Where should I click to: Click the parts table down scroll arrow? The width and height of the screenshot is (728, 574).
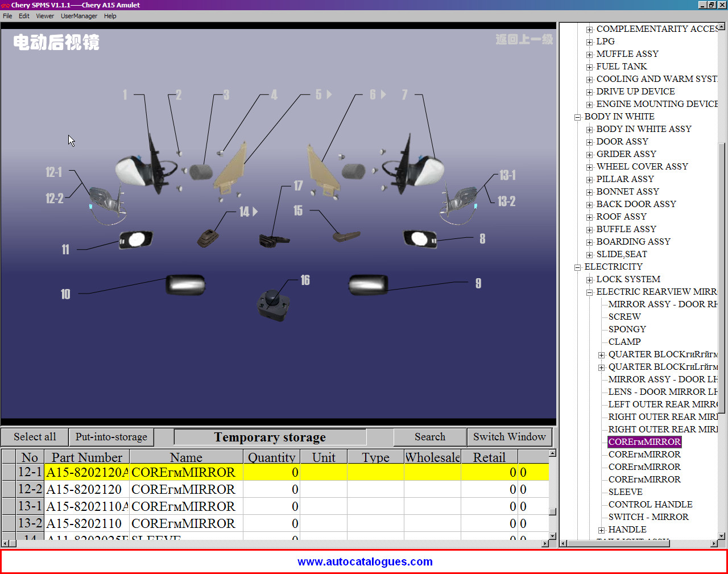[552, 536]
